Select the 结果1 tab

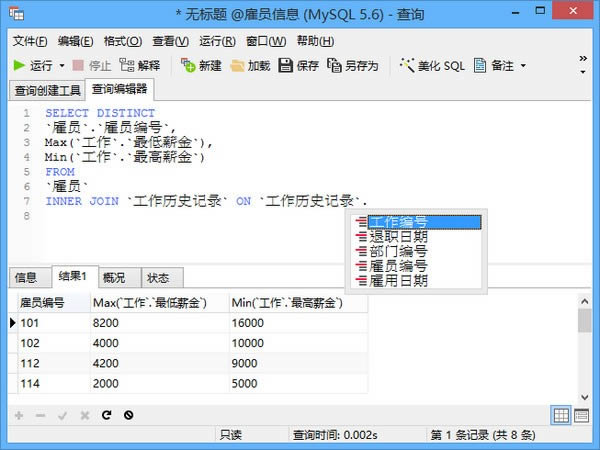75,276
